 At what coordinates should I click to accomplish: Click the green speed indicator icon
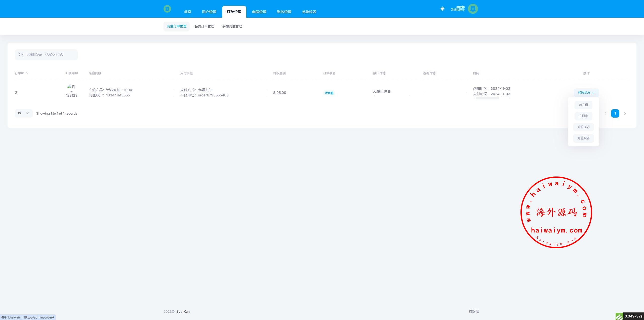pos(619,316)
